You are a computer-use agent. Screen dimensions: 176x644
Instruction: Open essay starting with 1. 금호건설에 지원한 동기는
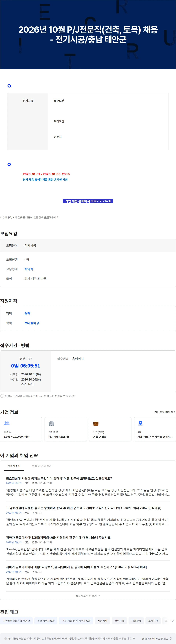(x=84, y=508)
